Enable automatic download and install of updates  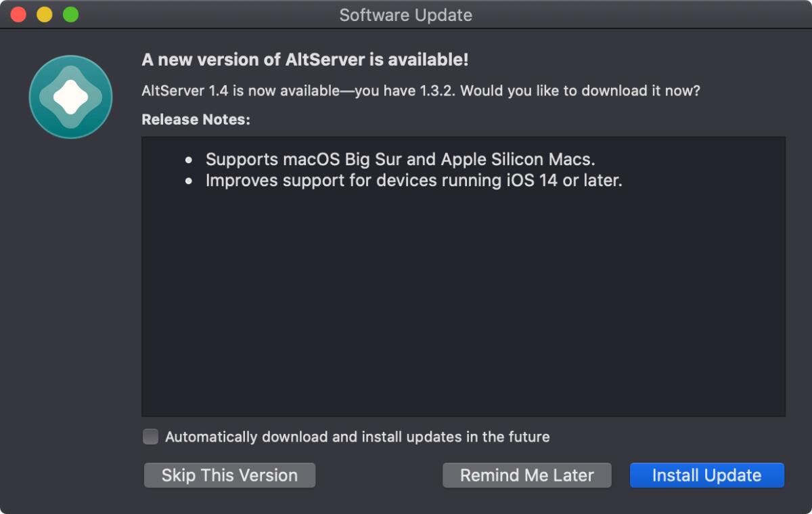click(x=150, y=437)
